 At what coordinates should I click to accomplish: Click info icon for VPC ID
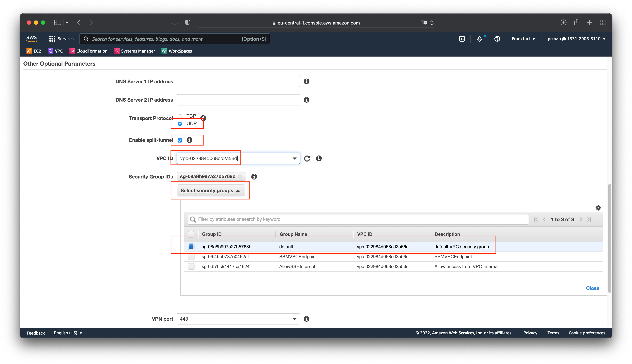click(319, 158)
